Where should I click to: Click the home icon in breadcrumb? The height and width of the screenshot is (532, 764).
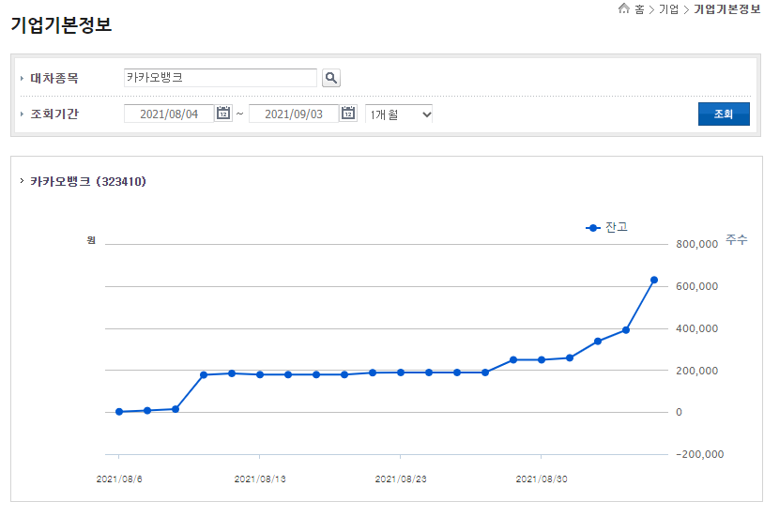(623, 8)
